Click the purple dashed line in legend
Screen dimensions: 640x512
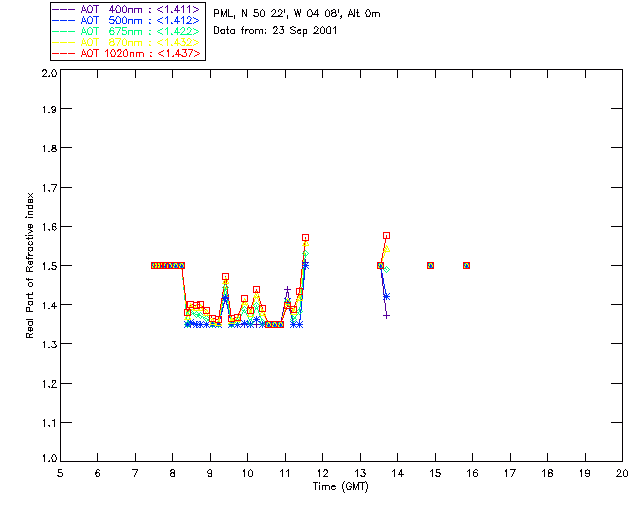click(64, 9)
